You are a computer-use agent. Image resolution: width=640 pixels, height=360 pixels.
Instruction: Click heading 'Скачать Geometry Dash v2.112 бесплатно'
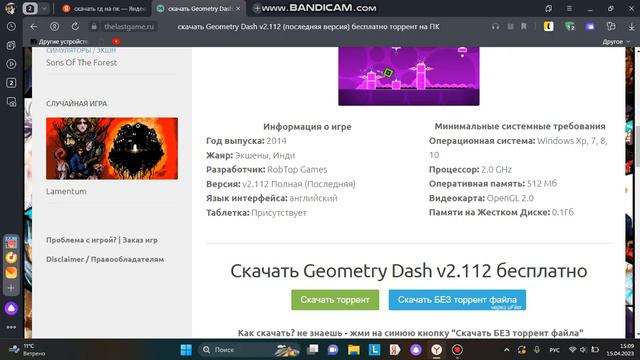(409, 271)
